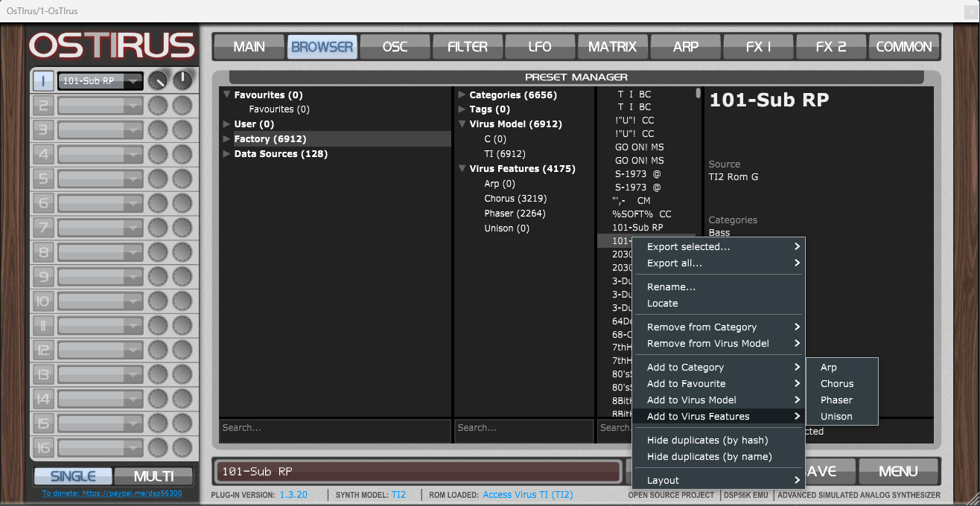
Task: Choose Export all... menu item
Action: [x=718, y=263]
